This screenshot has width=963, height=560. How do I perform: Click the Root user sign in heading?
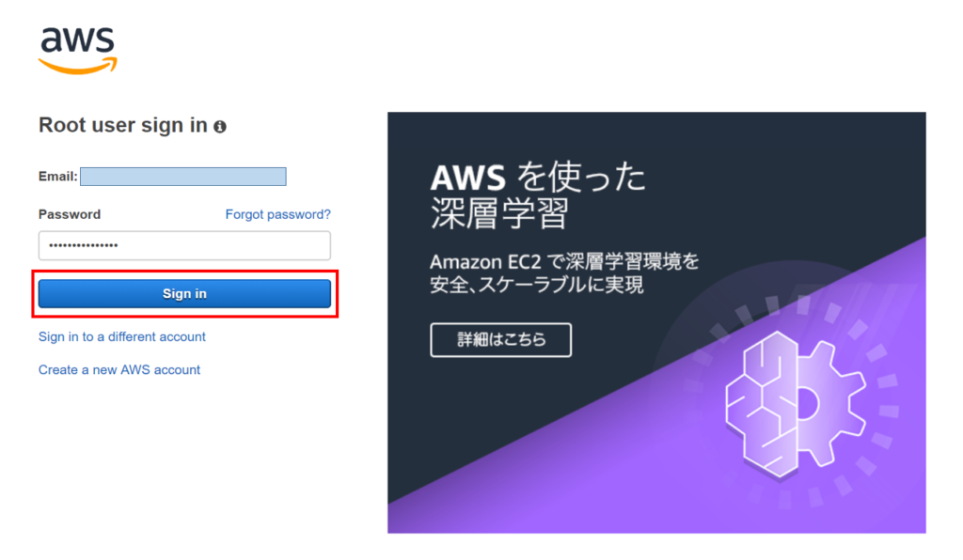(x=123, y=126)
